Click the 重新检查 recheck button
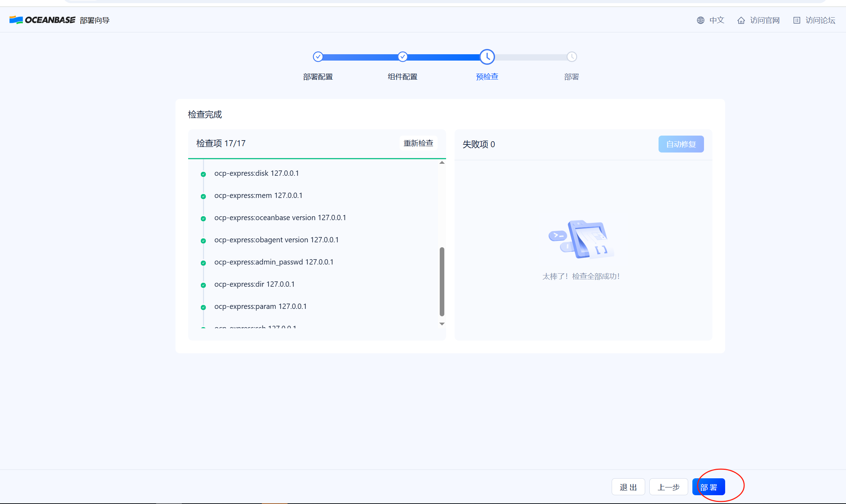This screenshot has height=504, width=846. [x=418, y=143]
